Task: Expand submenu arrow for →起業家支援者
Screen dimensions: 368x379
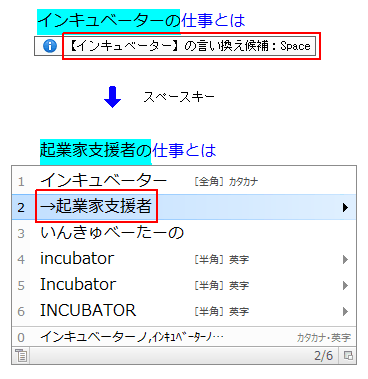Action: tap(345, 207)
